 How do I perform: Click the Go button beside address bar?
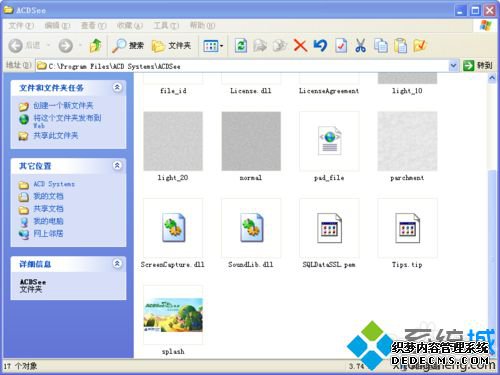pyautogui.click(x=478, y=65)
